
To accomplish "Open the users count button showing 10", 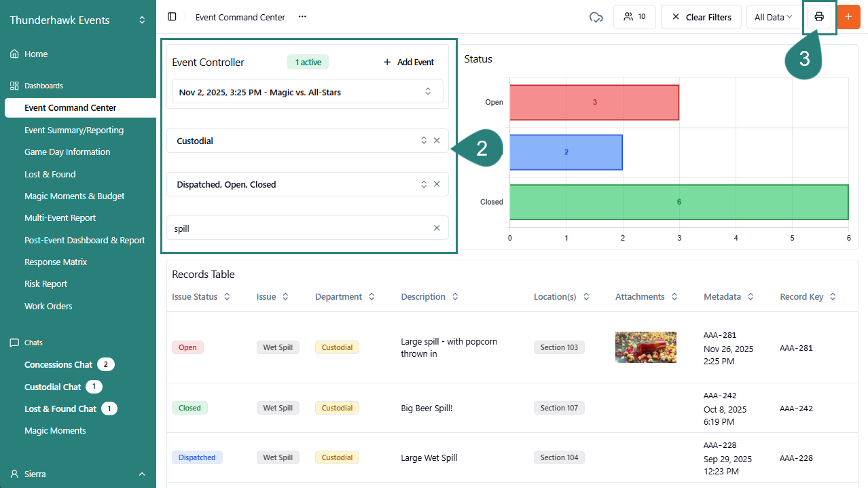I will 634,17.
